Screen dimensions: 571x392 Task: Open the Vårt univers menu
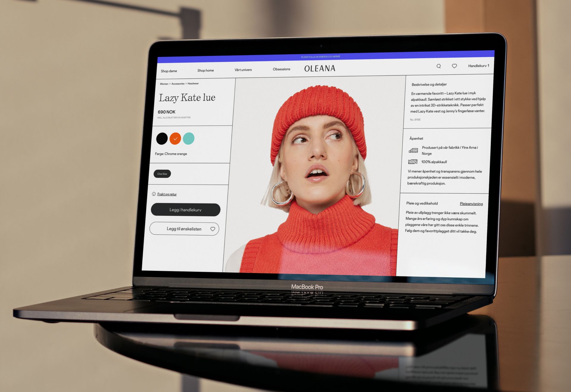click(x=243, y=70)
